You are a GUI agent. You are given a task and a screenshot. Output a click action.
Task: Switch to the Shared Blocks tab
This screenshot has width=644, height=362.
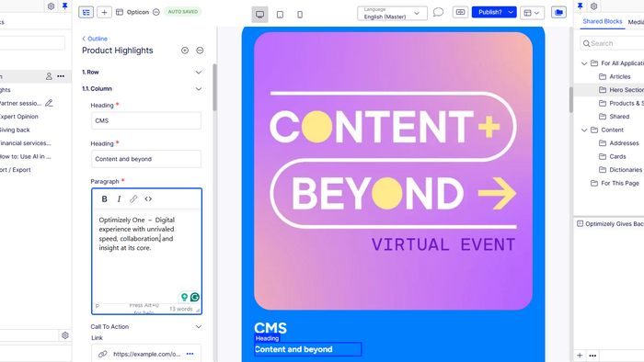(602, 21)
